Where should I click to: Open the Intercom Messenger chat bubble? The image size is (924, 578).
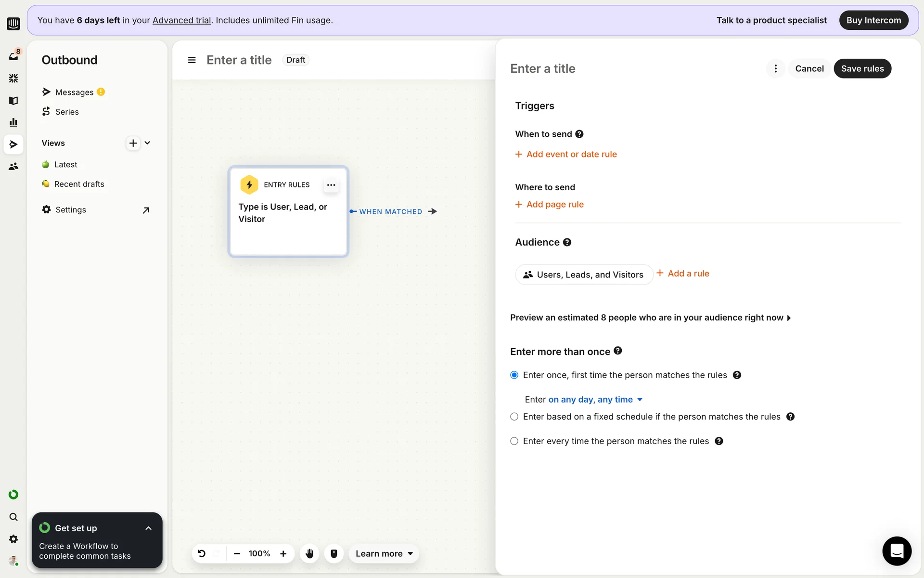pos(897,551)
